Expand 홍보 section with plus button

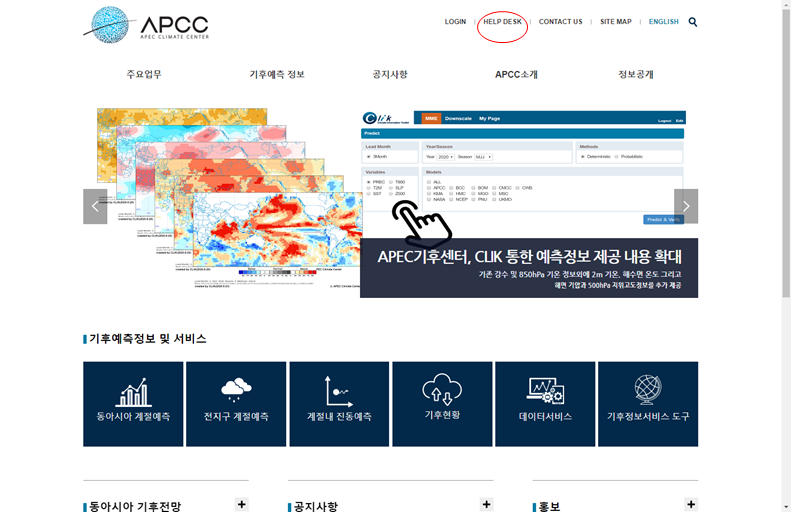pyautogui.click(x=691, y=505)
